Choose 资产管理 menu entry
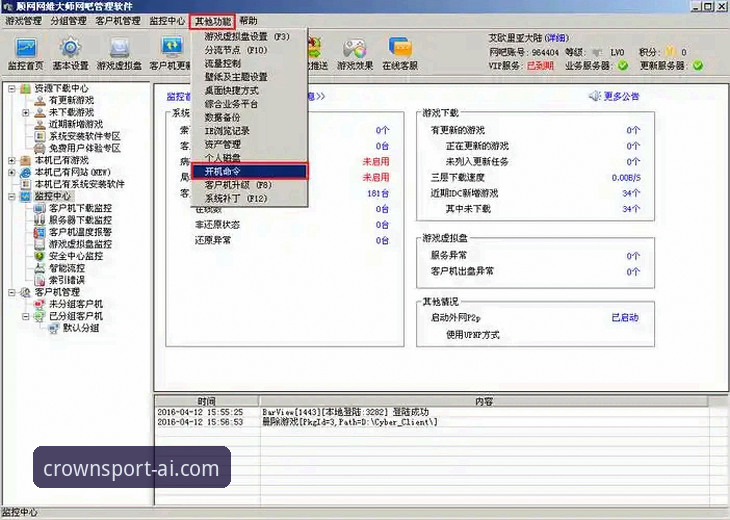The image size is (730, 520). click(x=250, y=145)
